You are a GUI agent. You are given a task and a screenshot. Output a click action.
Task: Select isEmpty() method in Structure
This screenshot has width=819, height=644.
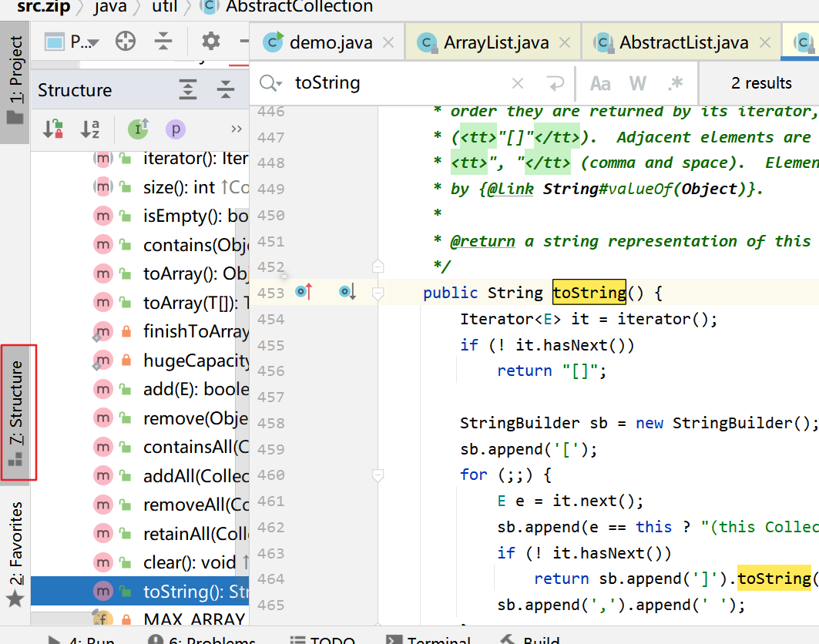pyautogui.click(x=140, y=216)
